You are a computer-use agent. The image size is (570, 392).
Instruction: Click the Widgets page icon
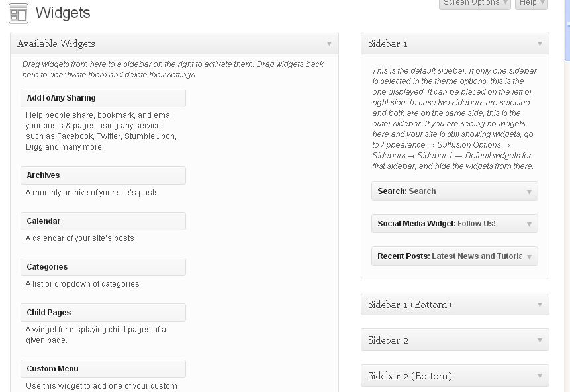click(19, 13)
